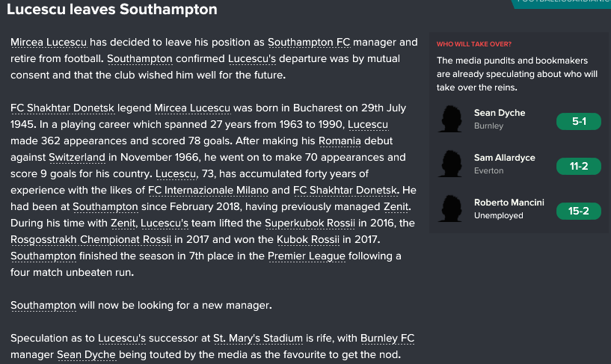Image resolution: width=611 pixels, height=364 pixels.
Task: Open the Premier League link
Action: (307, 256)
